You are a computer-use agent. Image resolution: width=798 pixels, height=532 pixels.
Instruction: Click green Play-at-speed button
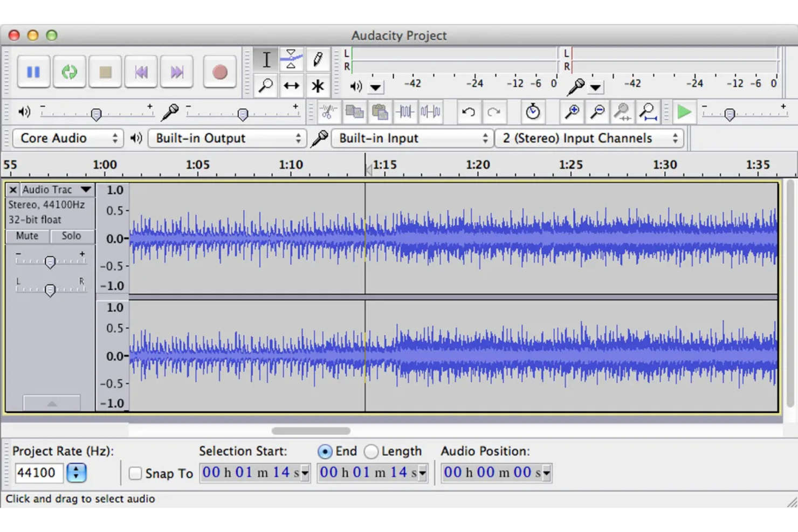coord(684,112)
